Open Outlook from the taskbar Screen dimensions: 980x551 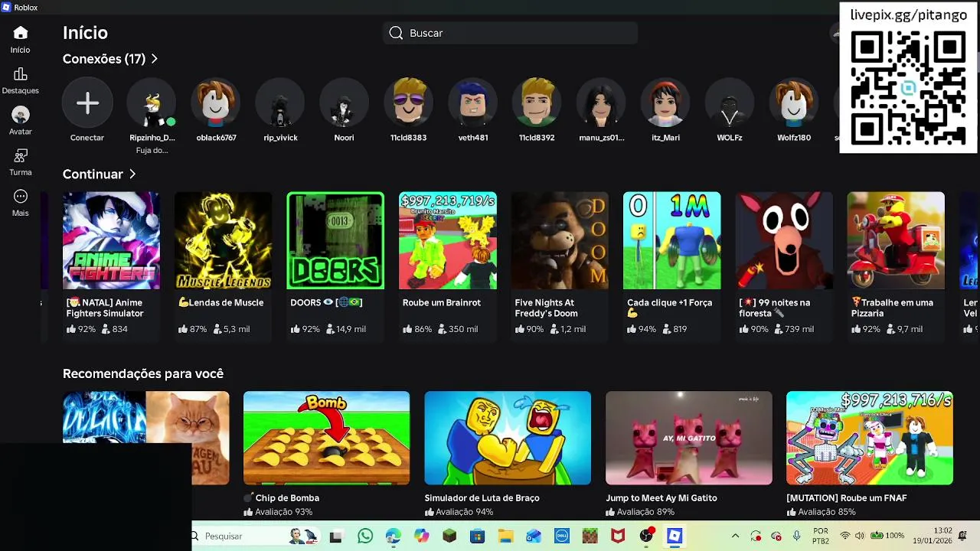[534, 536]
